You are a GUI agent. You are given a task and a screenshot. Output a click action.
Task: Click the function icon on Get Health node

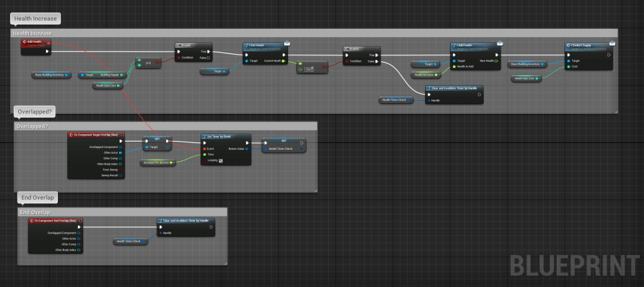point(246,45)
